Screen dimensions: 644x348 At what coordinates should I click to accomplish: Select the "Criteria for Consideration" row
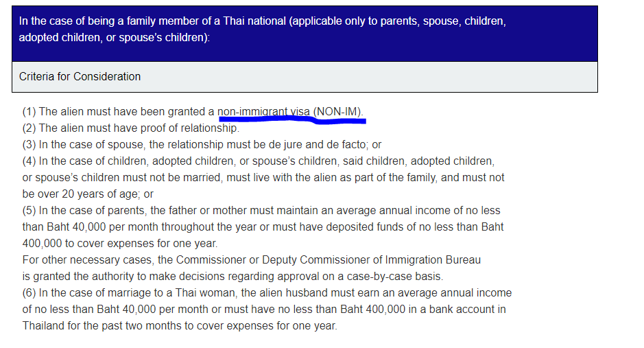[x=80, y=77]
